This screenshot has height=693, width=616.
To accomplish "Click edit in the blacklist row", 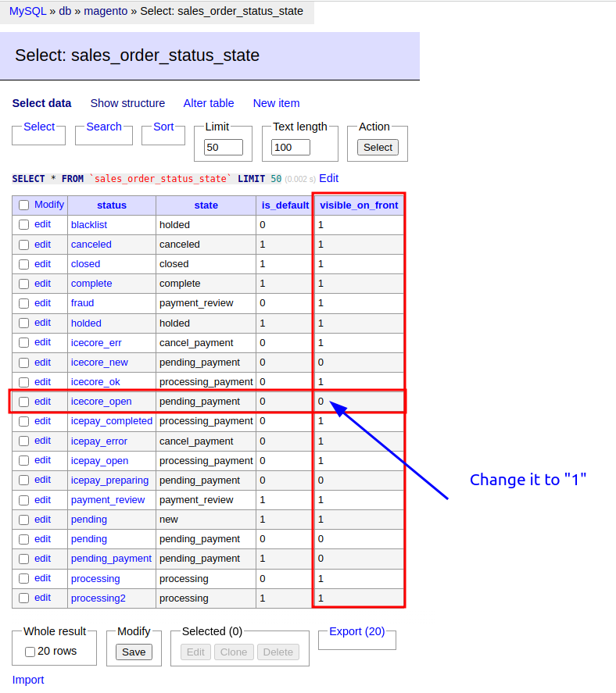I will (42, 224).
